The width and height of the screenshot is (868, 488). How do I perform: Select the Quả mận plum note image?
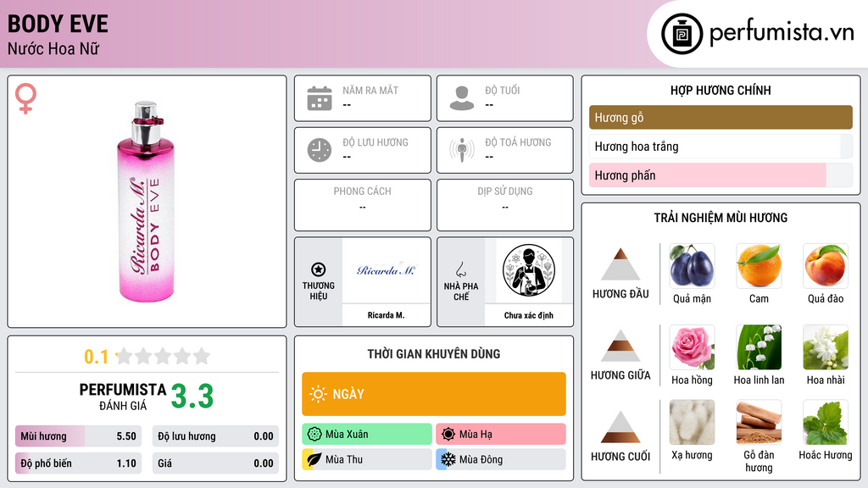(692, 265)
